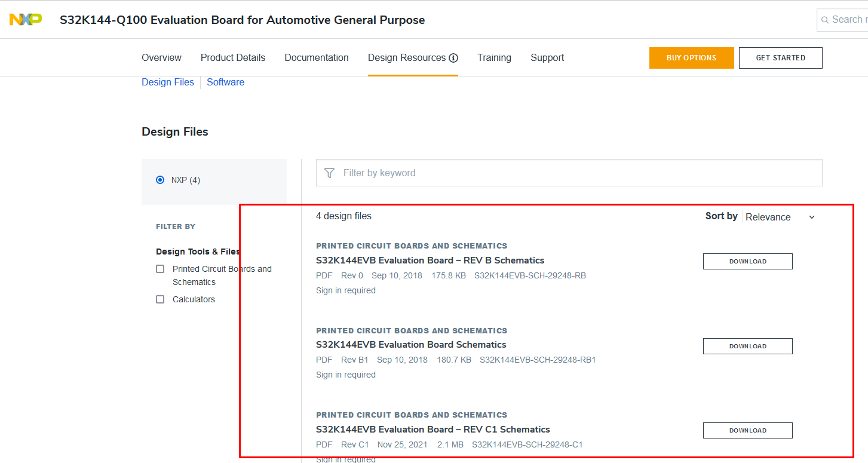Viewport: 868px width, 463px height.
Task: Click the BUY OPTIONS button
Action: pos(691,58)
